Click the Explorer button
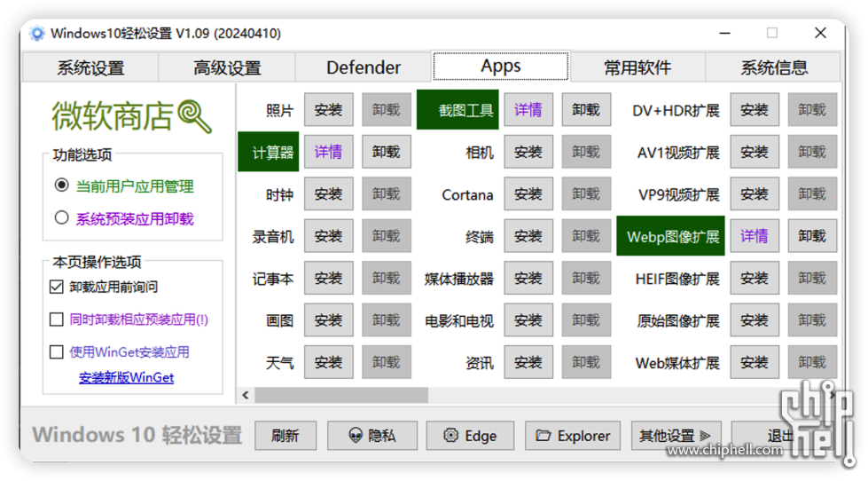Viewport: 868px width, 481px height. coord(573,436)
